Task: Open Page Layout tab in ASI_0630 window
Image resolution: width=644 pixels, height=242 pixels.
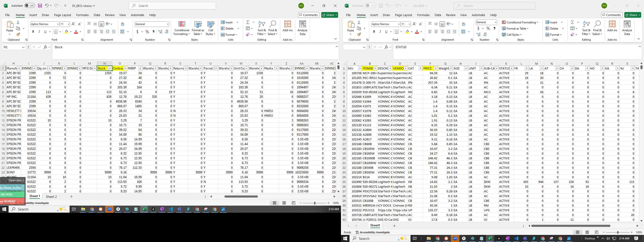Action: (403, 15)
